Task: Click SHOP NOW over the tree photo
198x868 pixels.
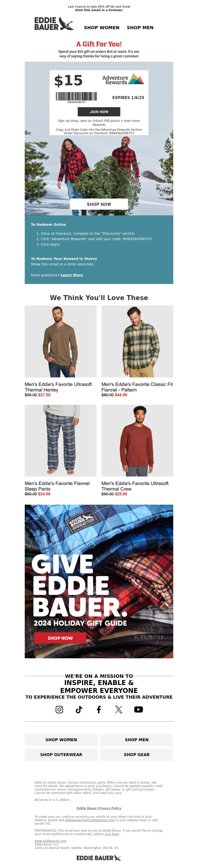Action: coord(99,204)
